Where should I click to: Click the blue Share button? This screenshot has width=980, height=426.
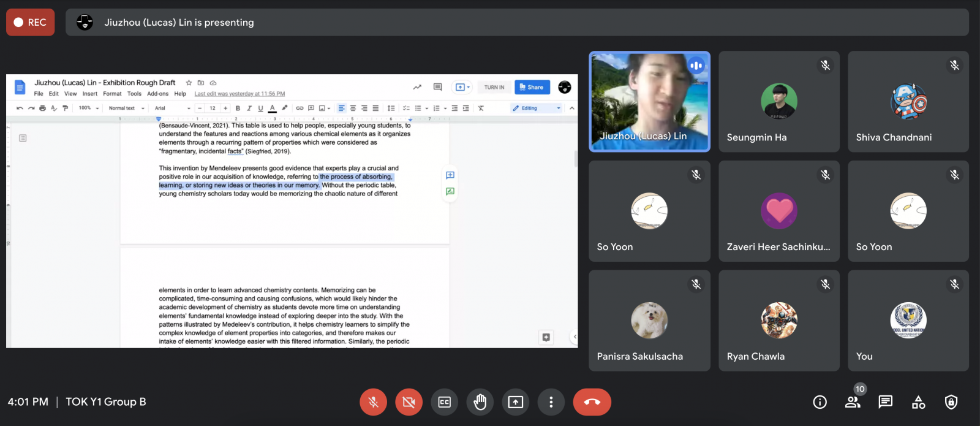(532, 87)
